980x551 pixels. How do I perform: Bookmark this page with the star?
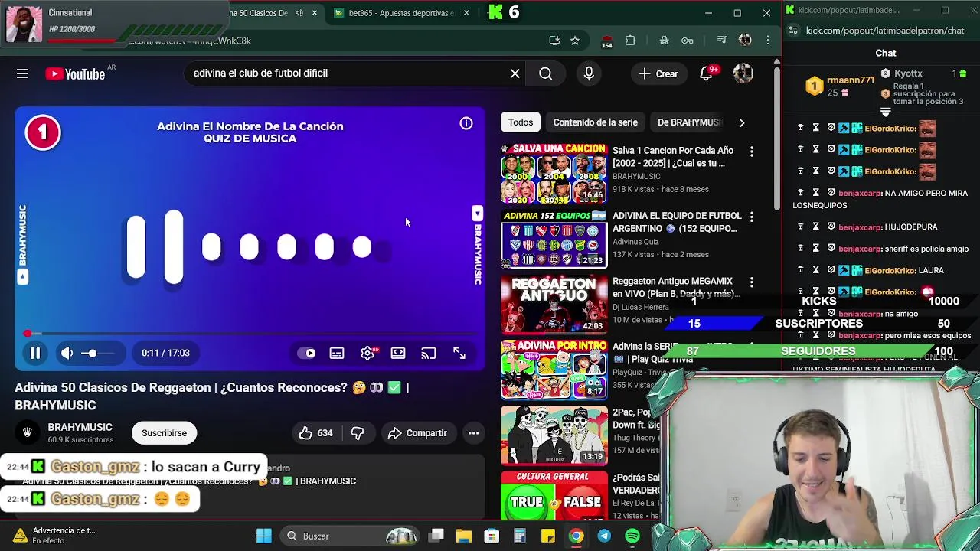point(575,41)
